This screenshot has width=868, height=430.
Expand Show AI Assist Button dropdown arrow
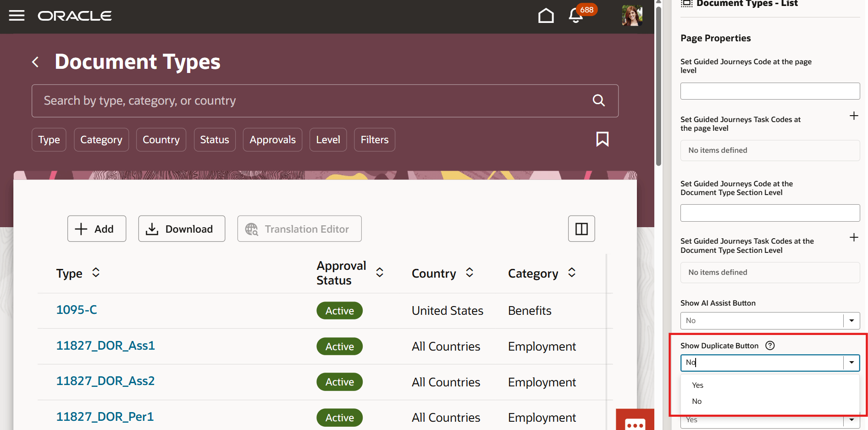[x=851, y=320]
